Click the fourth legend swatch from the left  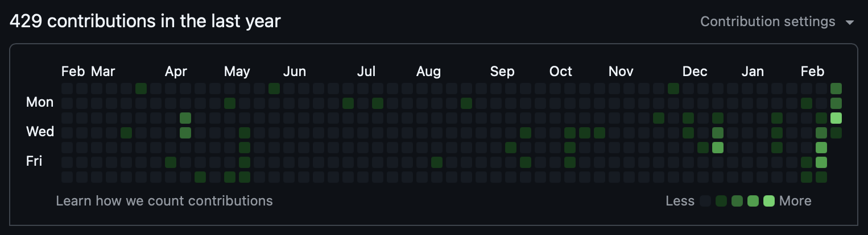[753, 201]
